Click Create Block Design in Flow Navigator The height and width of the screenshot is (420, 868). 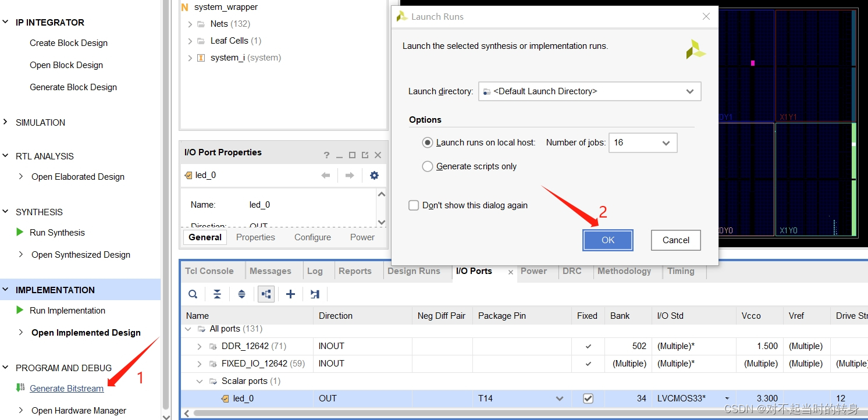coord(69,43)
